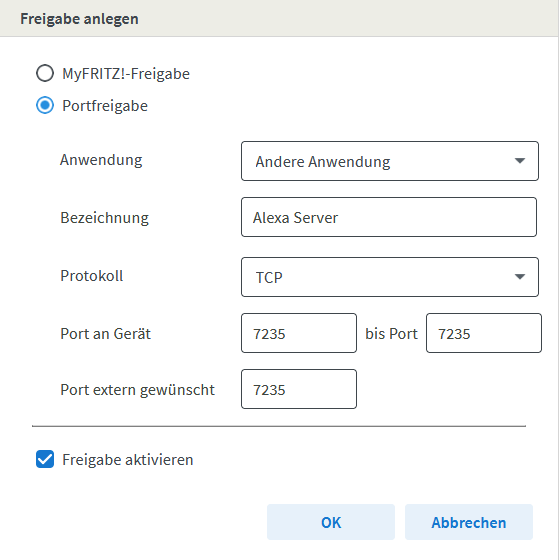
Task: Click the MyFRITZ!-Freigabe label text
Action: [126, 74]
